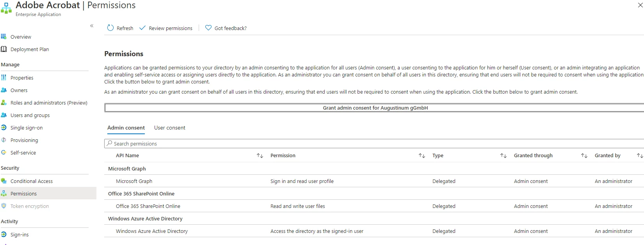Screen dimensions: 644x245
Task: Click Admin consent in SharePoint row
Action: pos(531,206)
